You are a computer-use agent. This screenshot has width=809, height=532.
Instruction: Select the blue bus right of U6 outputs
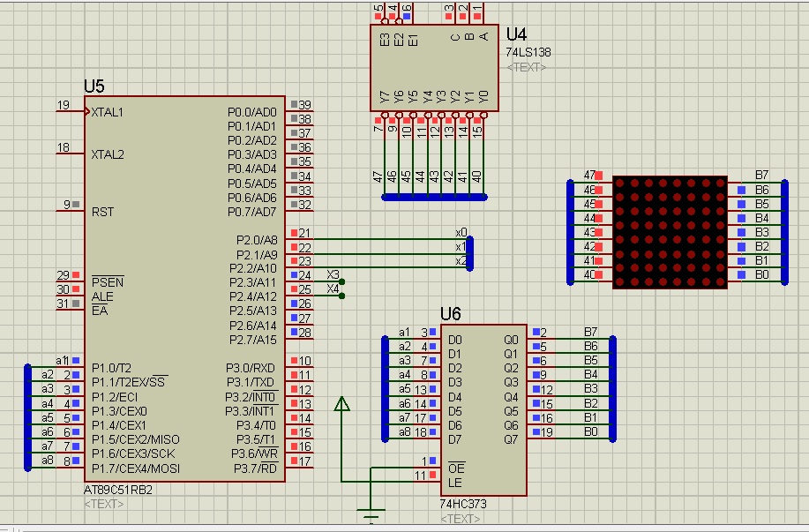(613, 389)
